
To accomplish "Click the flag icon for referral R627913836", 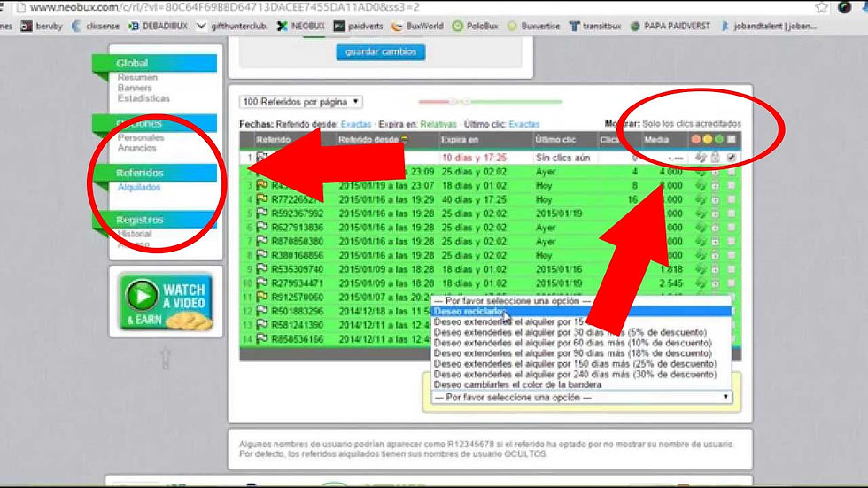I will [262, 227].
